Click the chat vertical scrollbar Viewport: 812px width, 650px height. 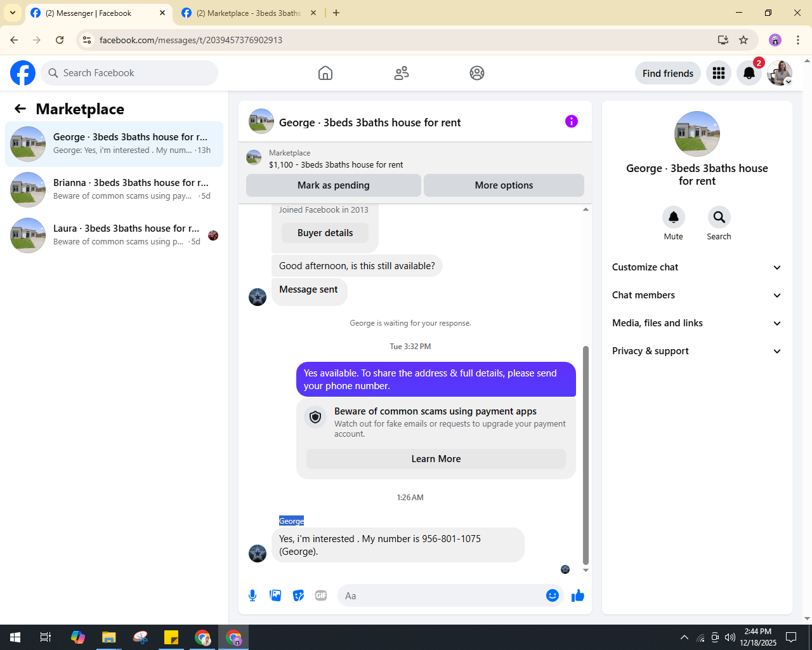(586, 454)
